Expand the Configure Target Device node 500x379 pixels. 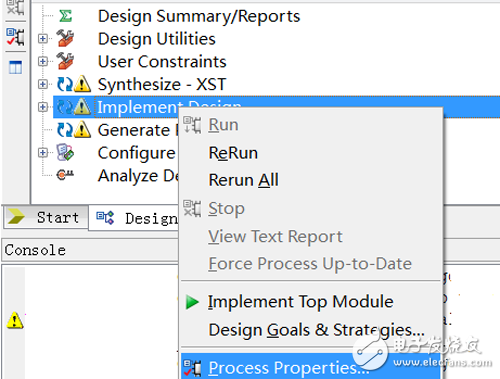click(x=43, y=153)
